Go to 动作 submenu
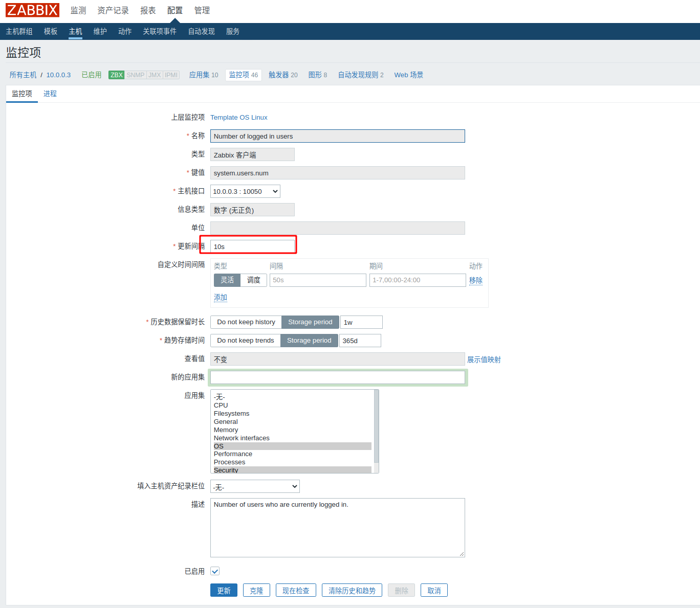The width and height of the screenshot is (700, 608). click(125, 32)
